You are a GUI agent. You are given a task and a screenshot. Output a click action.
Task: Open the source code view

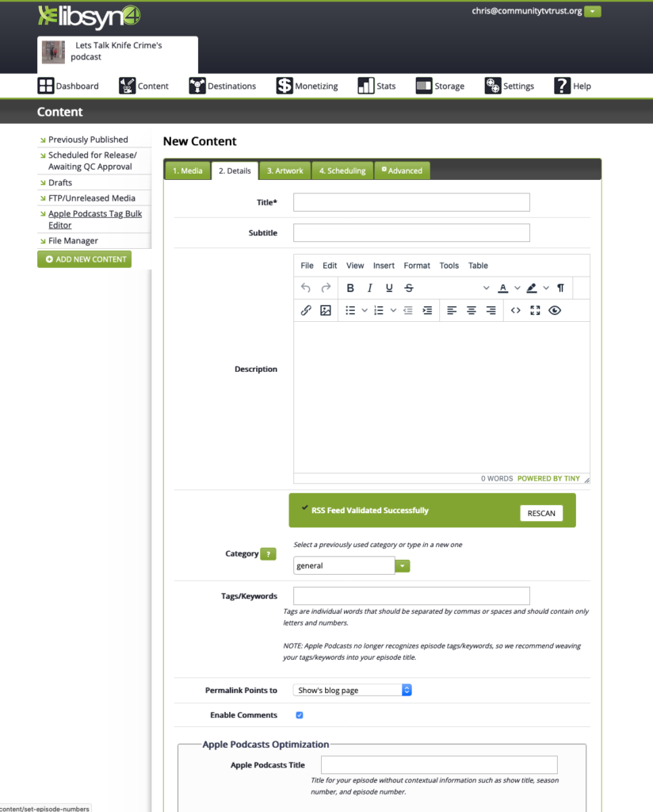[x=515, y=310]
